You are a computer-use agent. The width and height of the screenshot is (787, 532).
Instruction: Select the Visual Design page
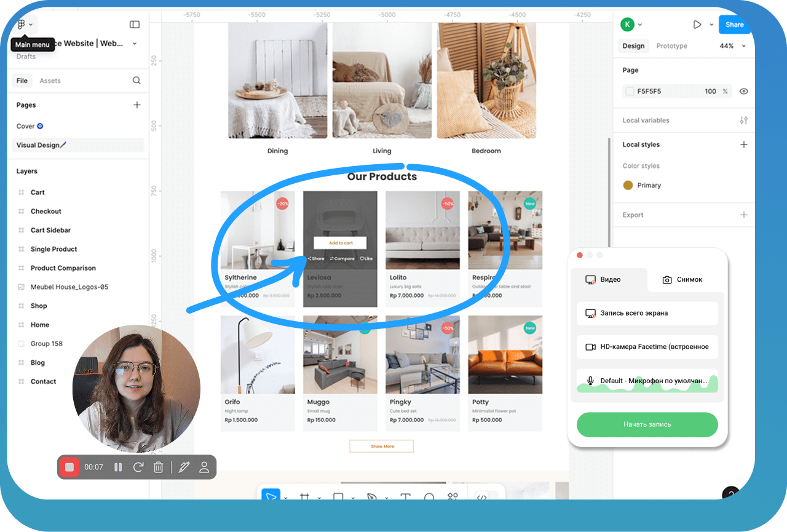[x=77, y=145]
